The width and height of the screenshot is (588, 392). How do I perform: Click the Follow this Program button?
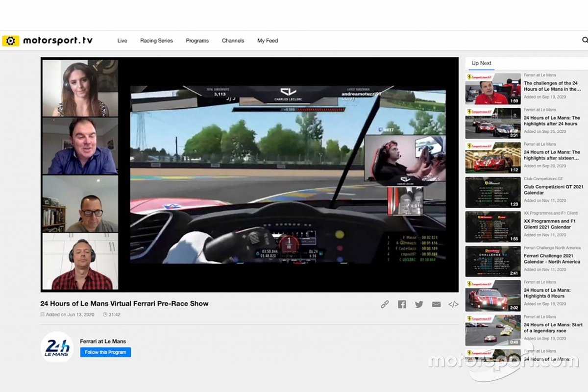tap(105, 352)
